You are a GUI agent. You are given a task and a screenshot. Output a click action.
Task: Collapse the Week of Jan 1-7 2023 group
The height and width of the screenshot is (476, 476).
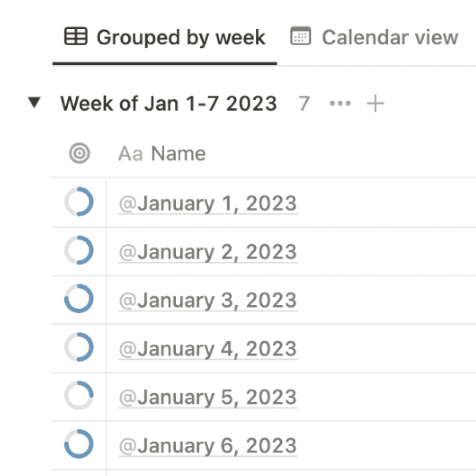point(34,103)
